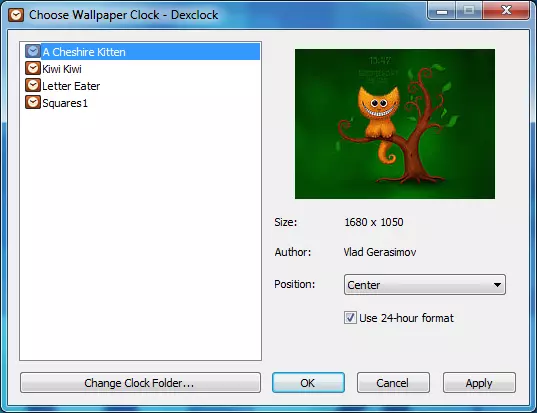The height and width of the screenshot is (413, 537).
Task: Click the Cheshire cat wallpaper preview
Action: tap(395, 124)
